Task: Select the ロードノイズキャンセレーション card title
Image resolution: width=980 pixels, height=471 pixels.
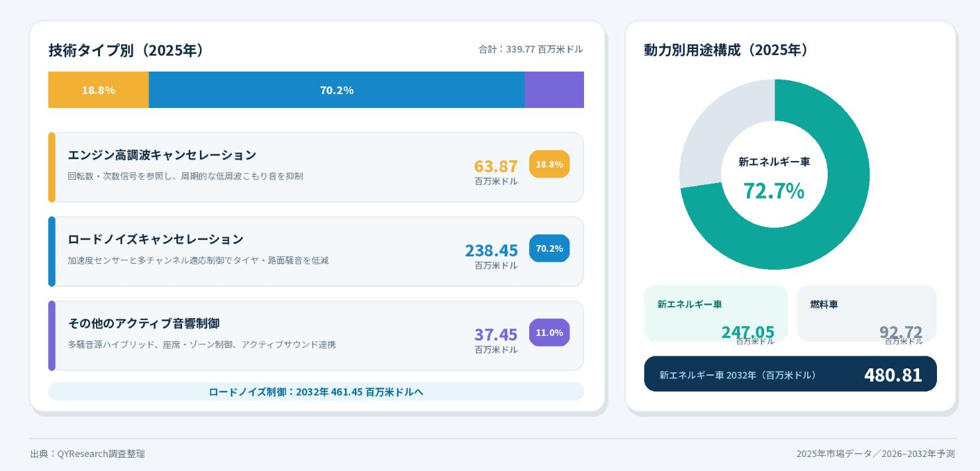Action: 156,239
